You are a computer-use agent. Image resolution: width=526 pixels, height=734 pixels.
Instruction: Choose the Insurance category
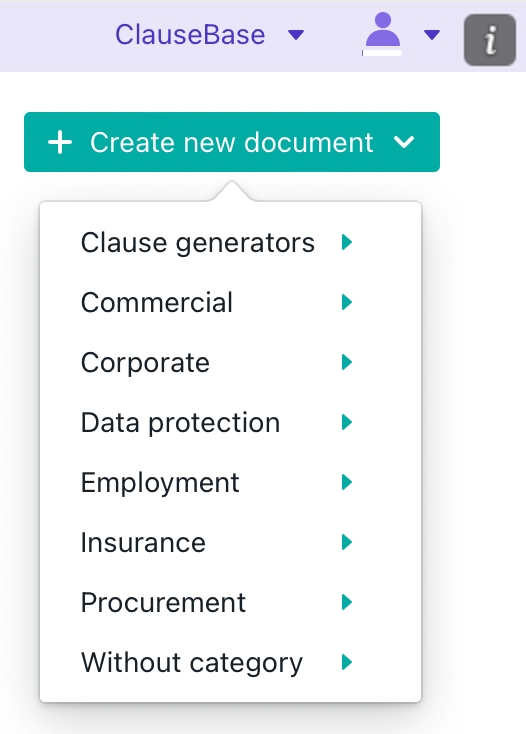(x=230, y=542)
